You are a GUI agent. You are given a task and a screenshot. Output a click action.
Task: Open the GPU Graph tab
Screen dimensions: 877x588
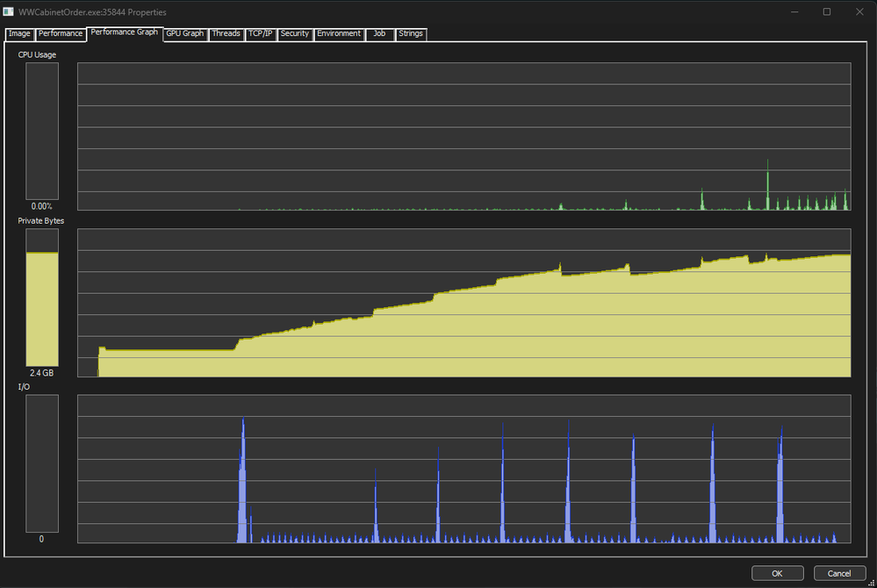185,34
